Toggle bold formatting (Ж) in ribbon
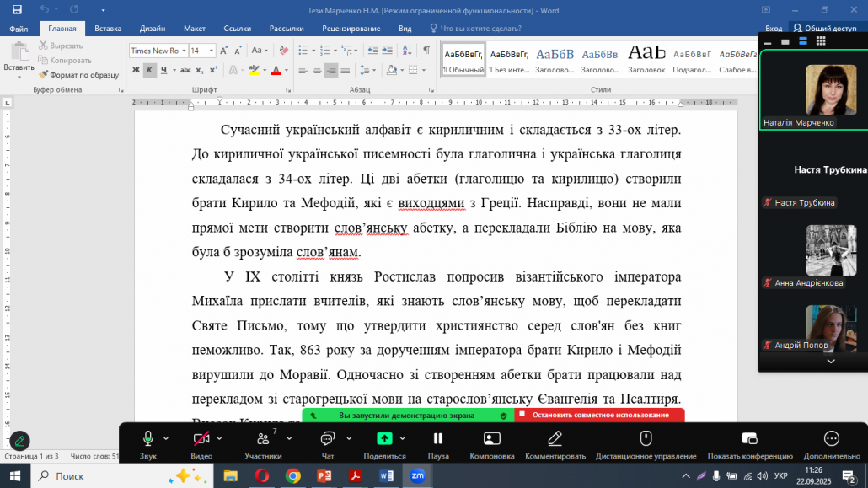Image resolution: width=868 pixels, height=488 pixels. tap(135, 70)
